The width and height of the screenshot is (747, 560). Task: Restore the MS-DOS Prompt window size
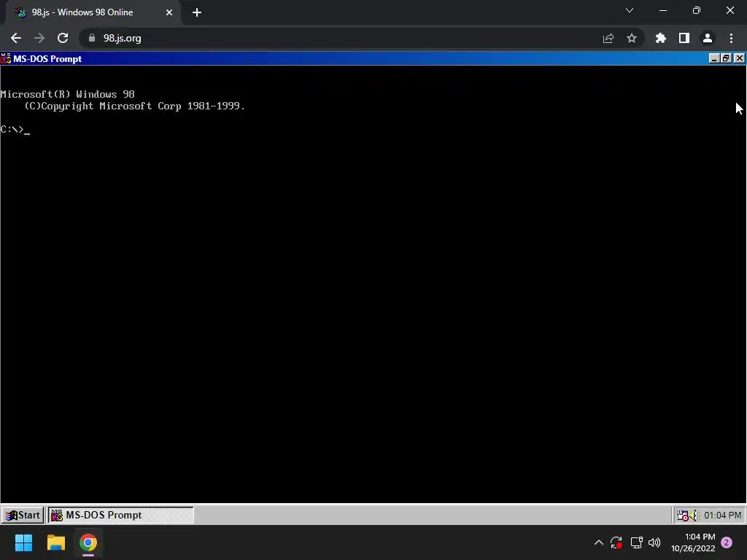[x=726, y=58]
